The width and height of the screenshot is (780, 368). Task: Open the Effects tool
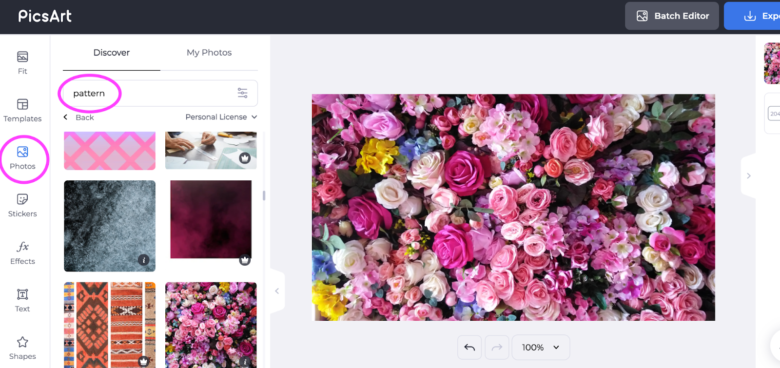pos(22,253)
